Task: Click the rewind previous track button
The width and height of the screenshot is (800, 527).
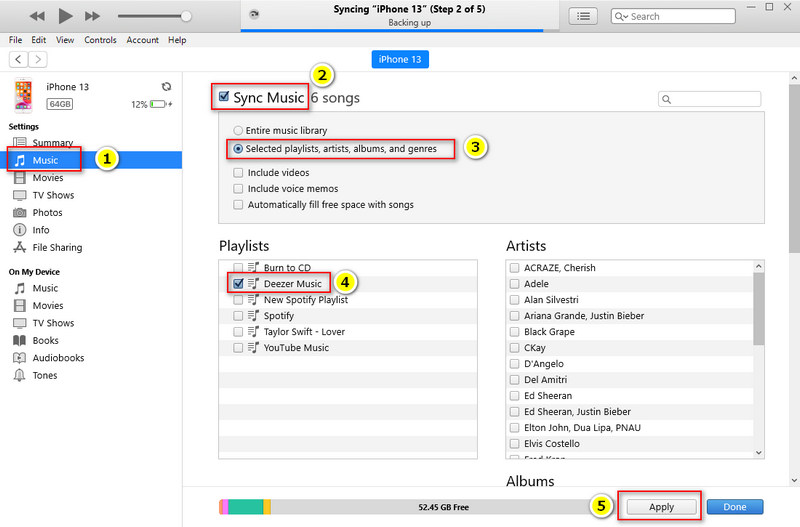Action: tap(37, 16)
